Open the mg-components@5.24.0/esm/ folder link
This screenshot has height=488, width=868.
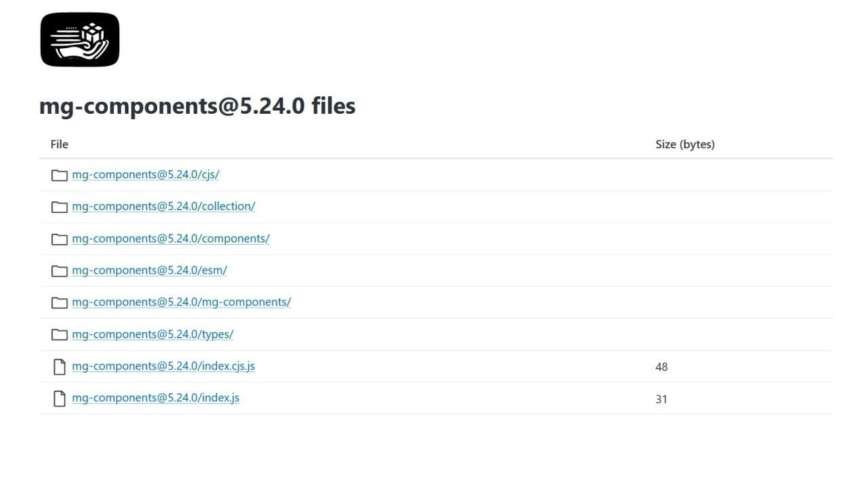[149, 270]
